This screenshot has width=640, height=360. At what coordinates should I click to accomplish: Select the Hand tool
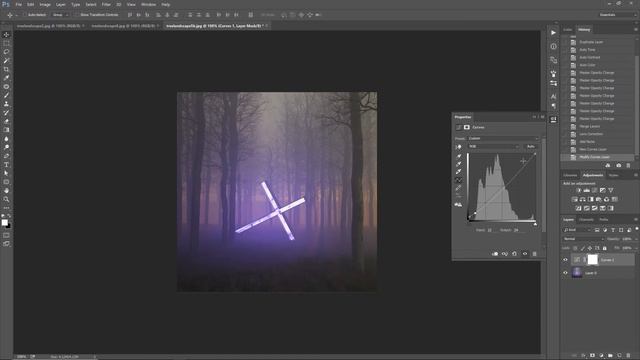click(6, 191)
